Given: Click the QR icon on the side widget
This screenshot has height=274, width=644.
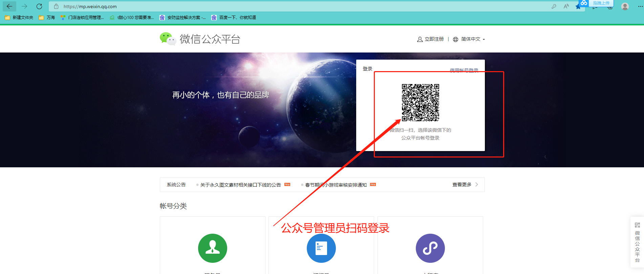Looking at the screenshot, I should coord(637,225).
